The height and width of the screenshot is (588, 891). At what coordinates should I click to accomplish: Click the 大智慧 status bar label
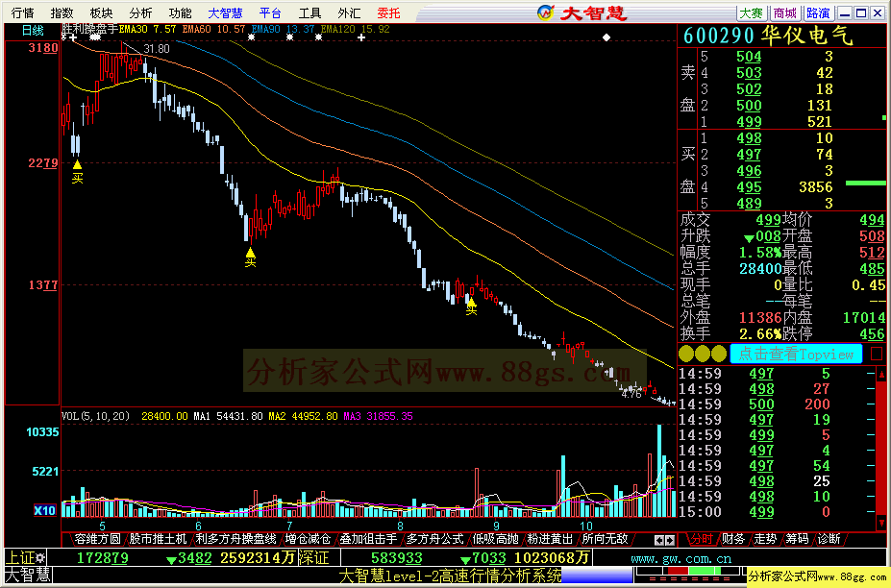29,575
